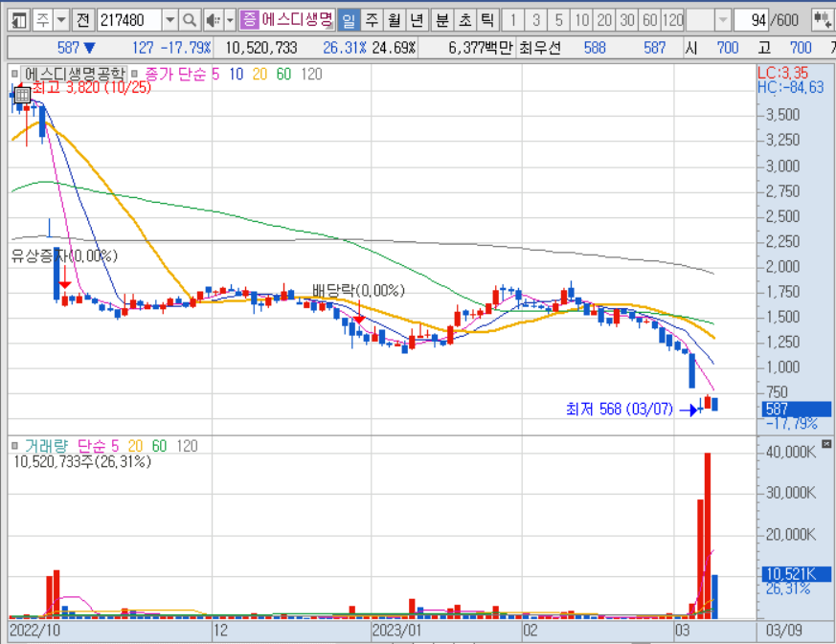Close the volume panel with its small X
836x644 pixels.
click(x=826, y=443)
